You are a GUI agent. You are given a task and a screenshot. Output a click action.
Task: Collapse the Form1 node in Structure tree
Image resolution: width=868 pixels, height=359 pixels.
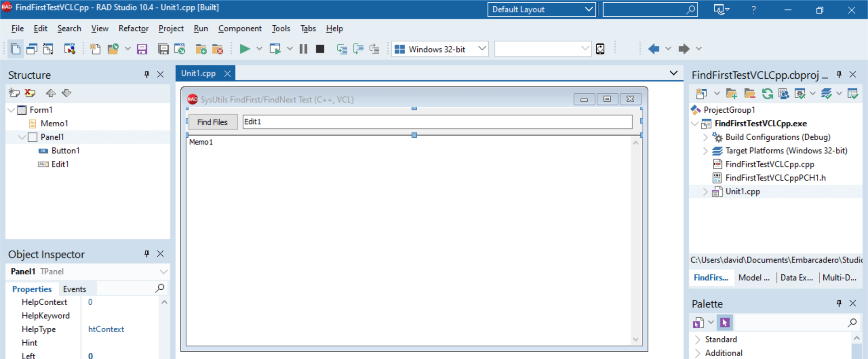pos(11,110)
